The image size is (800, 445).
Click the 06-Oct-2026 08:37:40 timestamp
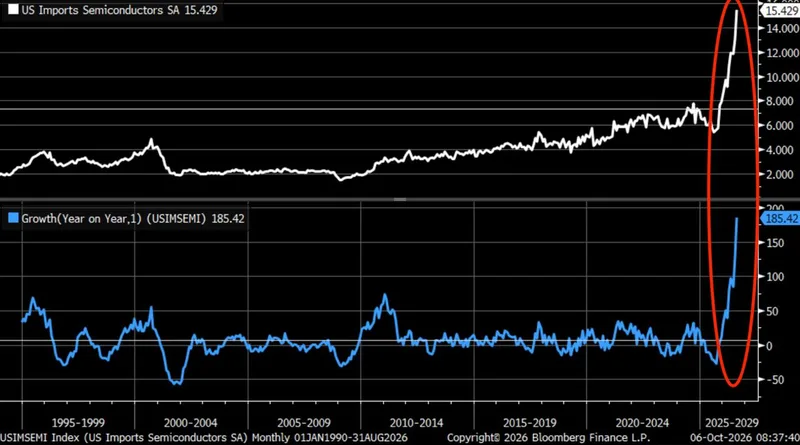[x=745, y=438]
